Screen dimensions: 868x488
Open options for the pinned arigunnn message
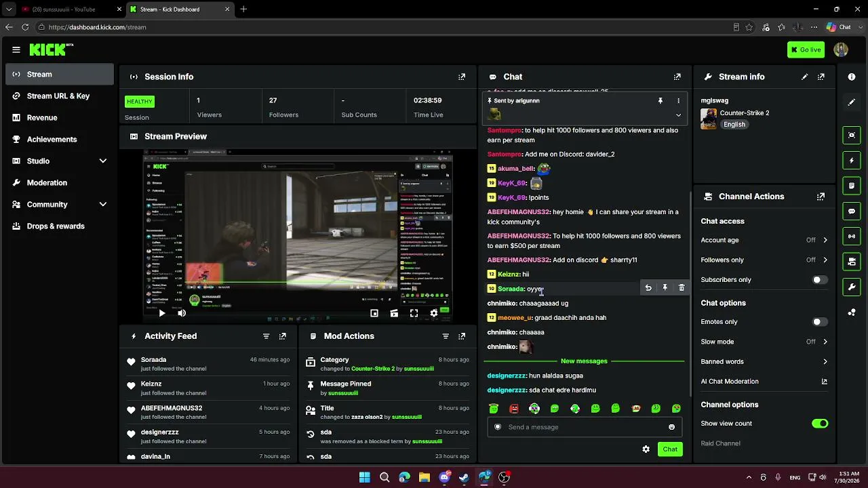click(x=678, y=101)
